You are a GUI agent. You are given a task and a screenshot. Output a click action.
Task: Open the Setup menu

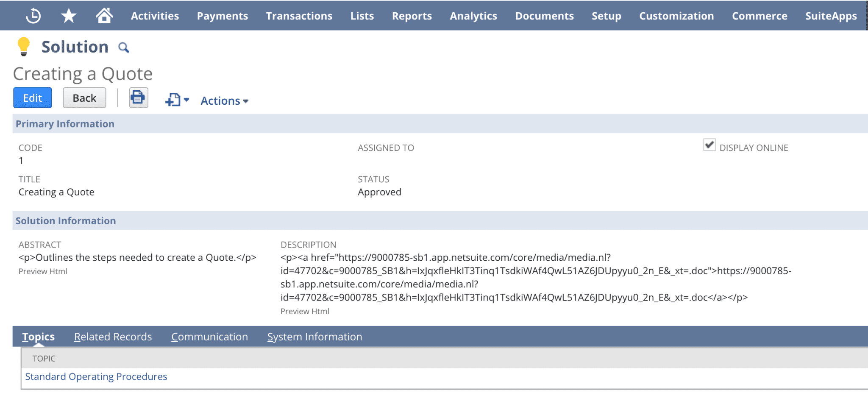coord(606,16)
